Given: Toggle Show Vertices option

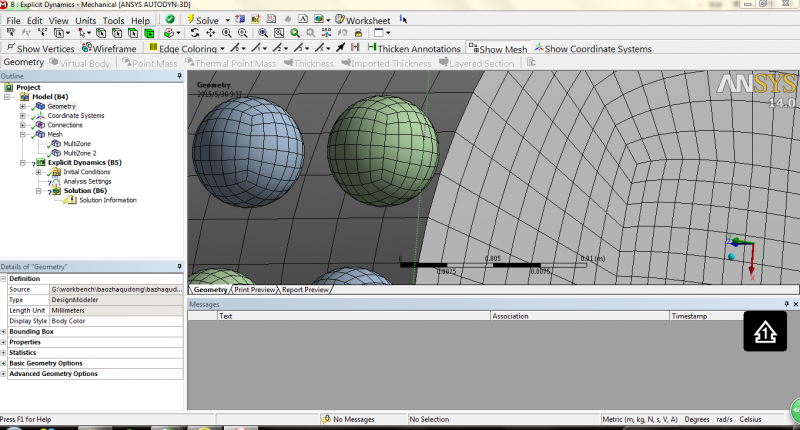Looking at the screenshot, I should (42, 48).
